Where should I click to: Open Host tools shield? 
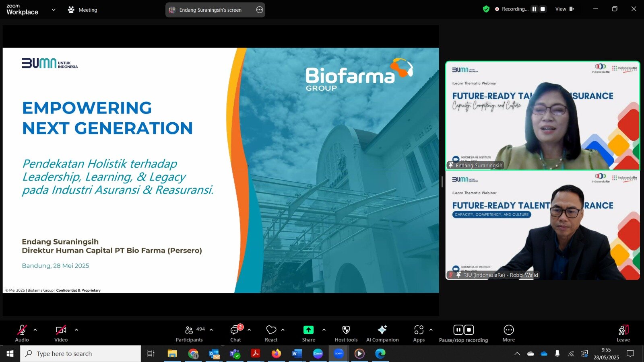[x=346, y=333]
